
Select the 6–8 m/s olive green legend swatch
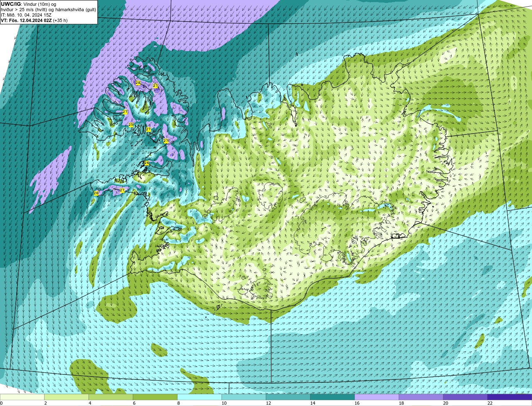pyautogui.click(x=155, y=397)
